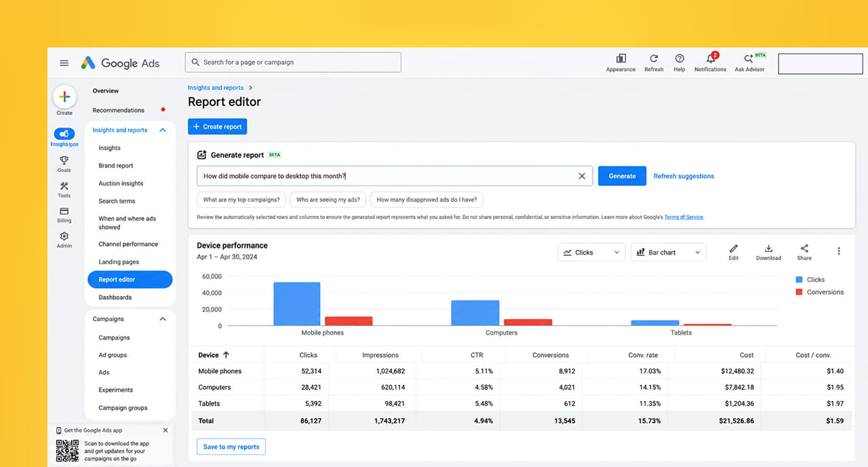Open the chart more options menu

pos(839,251)
